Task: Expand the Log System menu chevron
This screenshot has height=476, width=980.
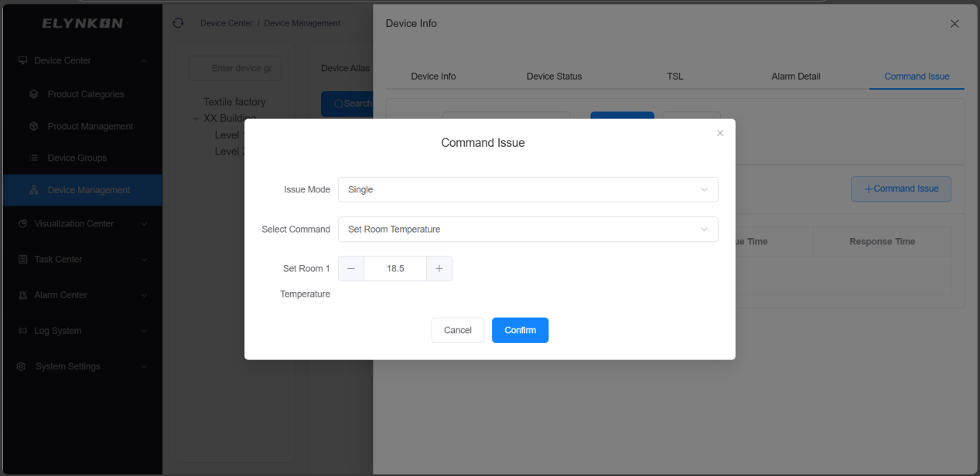Action: [x=145, y=331]
